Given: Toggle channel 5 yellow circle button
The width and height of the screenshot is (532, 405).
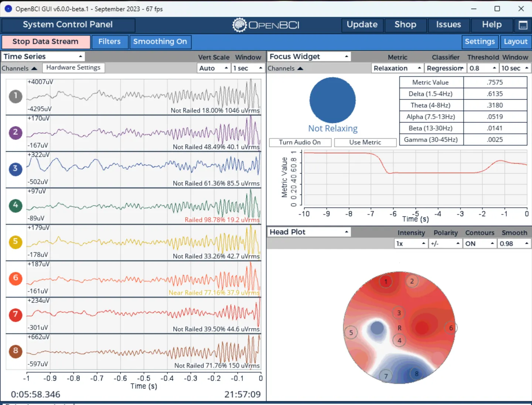Looking at the screenshot, I should (16, 242).
